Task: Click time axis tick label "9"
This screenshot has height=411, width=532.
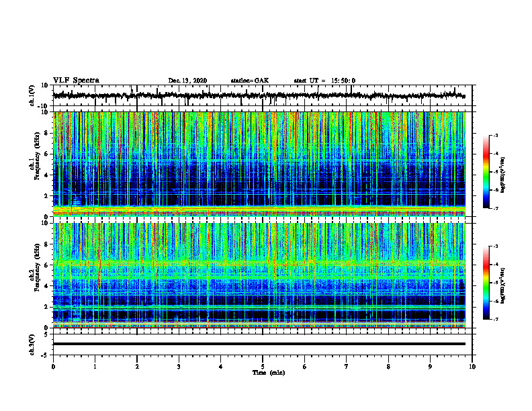Action: pos(430,367)
